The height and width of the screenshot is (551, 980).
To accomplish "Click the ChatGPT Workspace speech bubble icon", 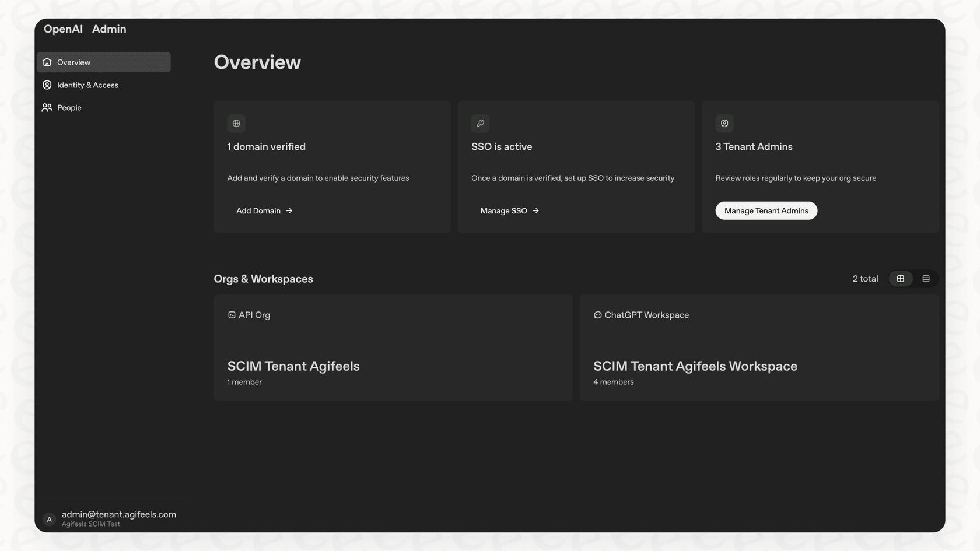I will pyautogui.click(x=597, y=314).
